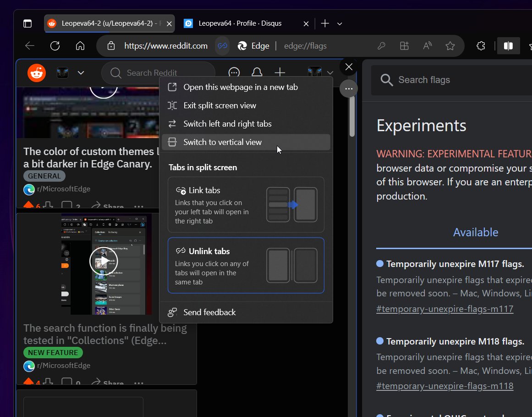Image resolution: width=532 pixels, height=417 pixels.
Task: Open the Reddit notifications bell
Action: tap(257, 72)
